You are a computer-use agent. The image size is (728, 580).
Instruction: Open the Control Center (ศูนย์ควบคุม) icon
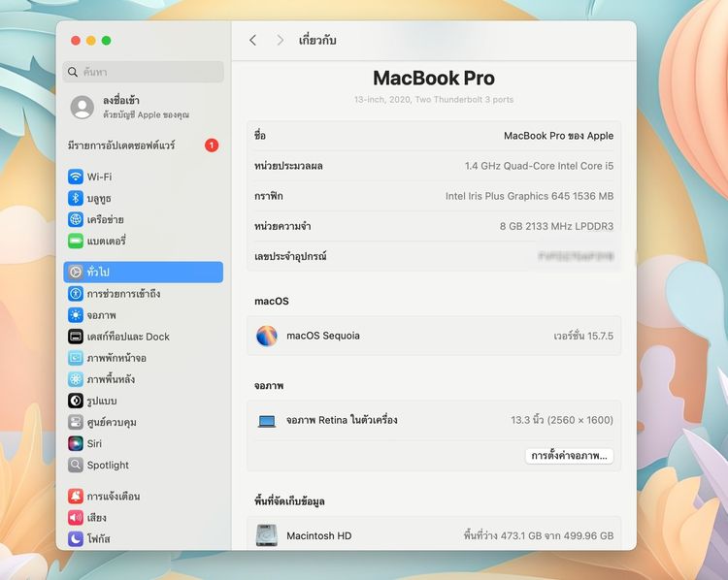(x=75, y=422)
